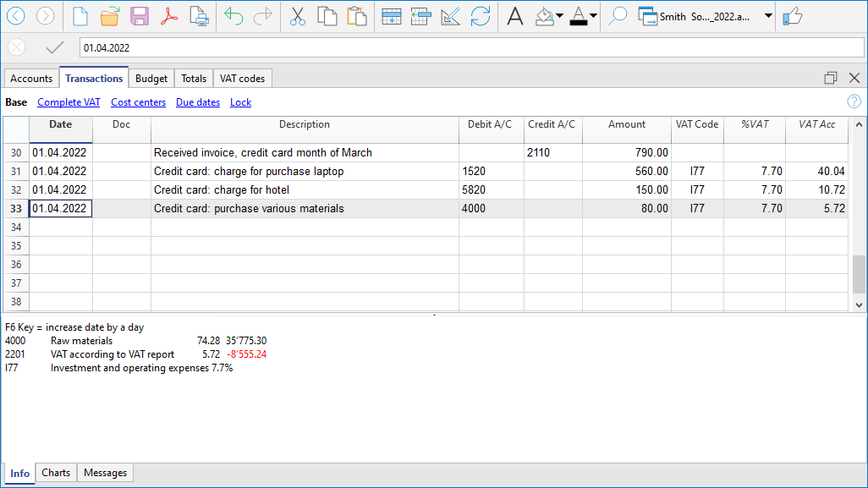Click the Save file icon

point(140,16)
